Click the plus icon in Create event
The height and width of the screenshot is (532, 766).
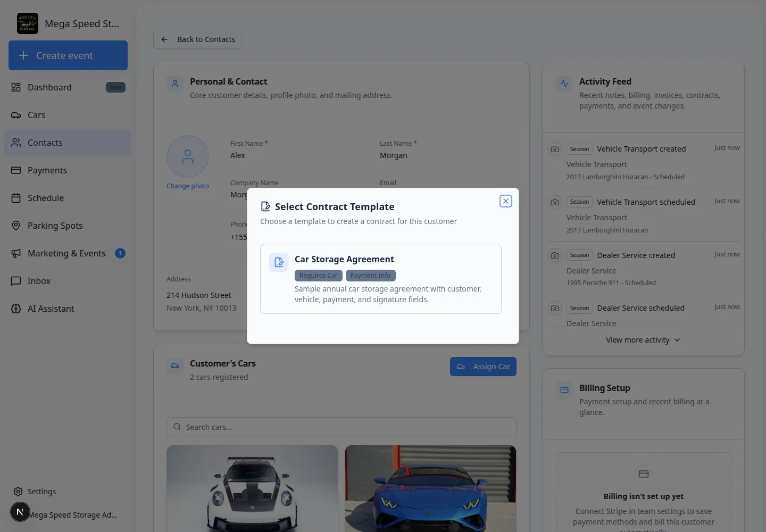click(x=23, y=55)
